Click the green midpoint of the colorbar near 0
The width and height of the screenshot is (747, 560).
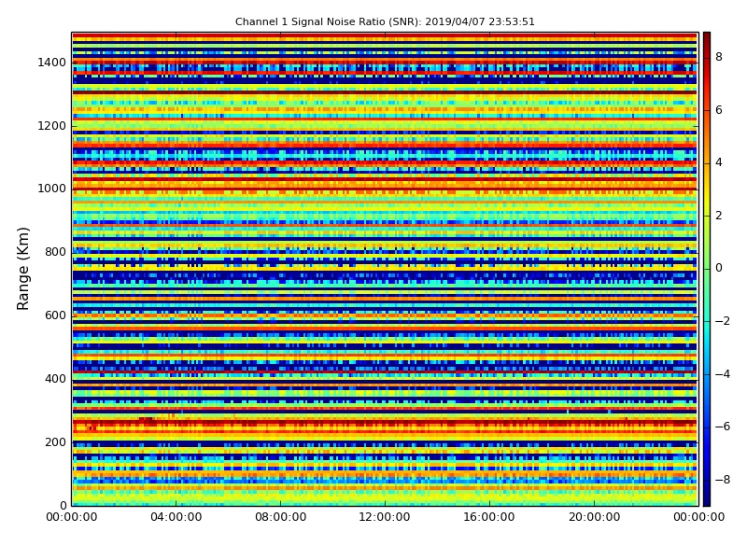[707, 269]
